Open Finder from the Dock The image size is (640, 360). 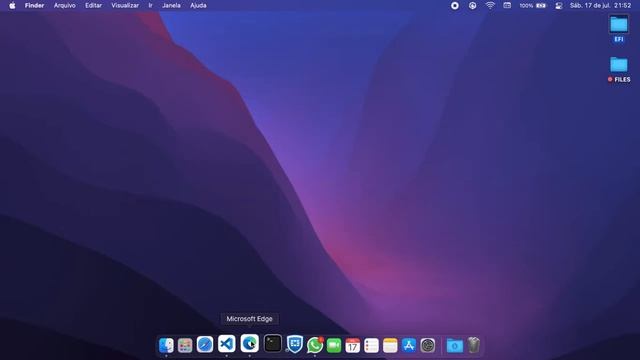[166, 345]
